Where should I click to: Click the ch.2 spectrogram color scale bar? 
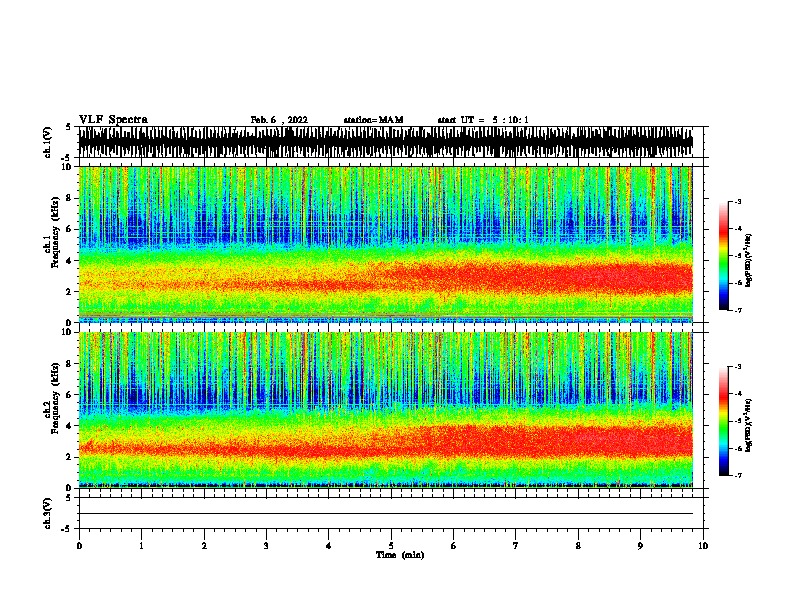724,421
